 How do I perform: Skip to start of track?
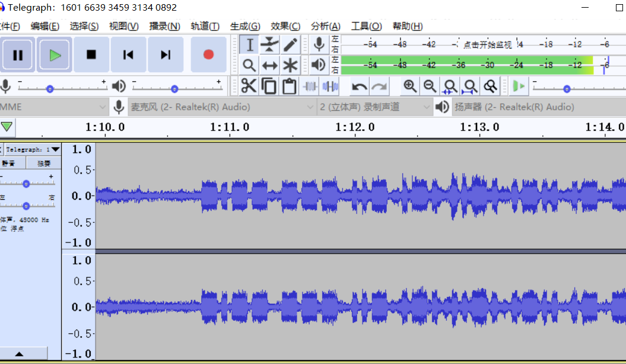(128, 55)
